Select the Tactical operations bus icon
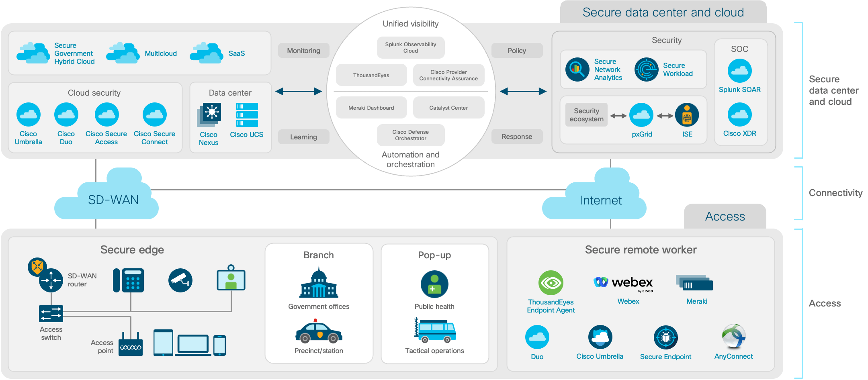 [x=435, y=330]
